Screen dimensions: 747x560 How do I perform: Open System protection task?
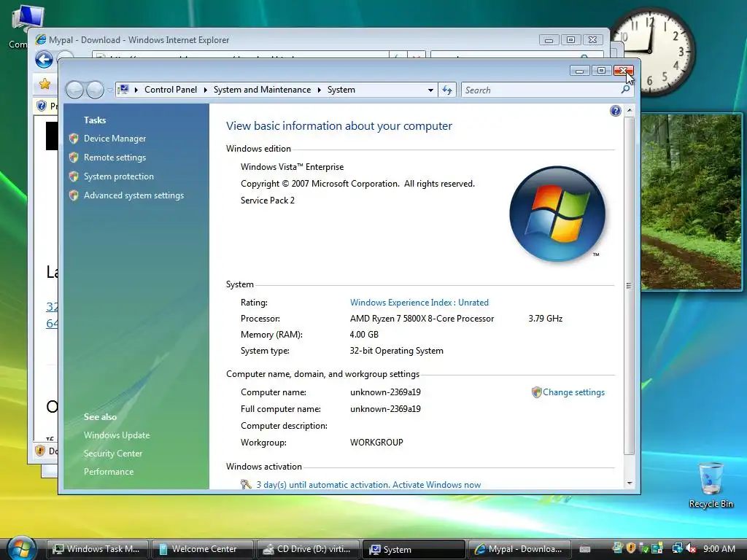click(119, 176)
